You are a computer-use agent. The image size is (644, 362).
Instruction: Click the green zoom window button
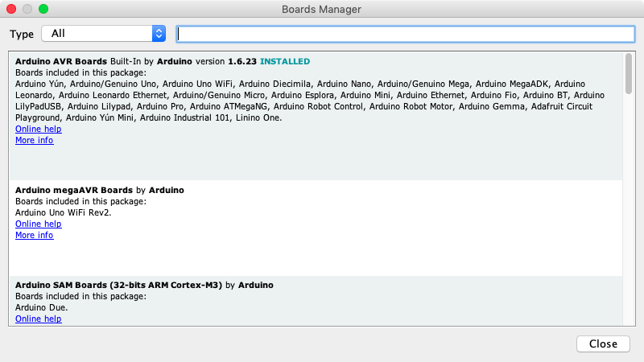[x=43, y=9]
